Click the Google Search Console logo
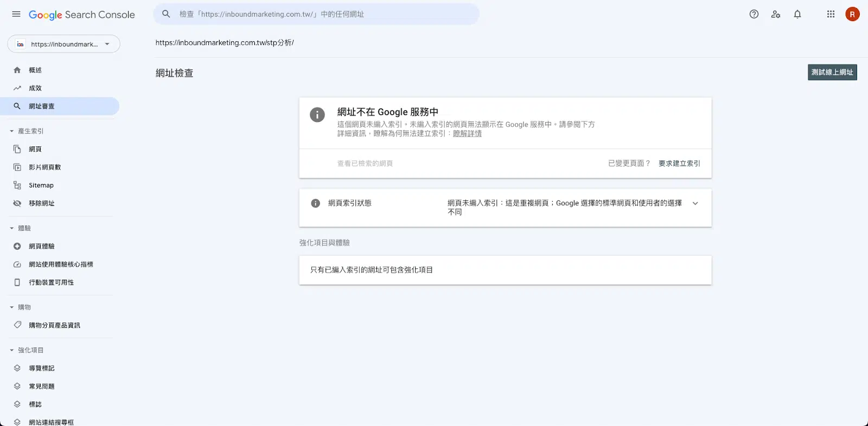The height and width of the screenshot is (426, 868). click(81, 15)
